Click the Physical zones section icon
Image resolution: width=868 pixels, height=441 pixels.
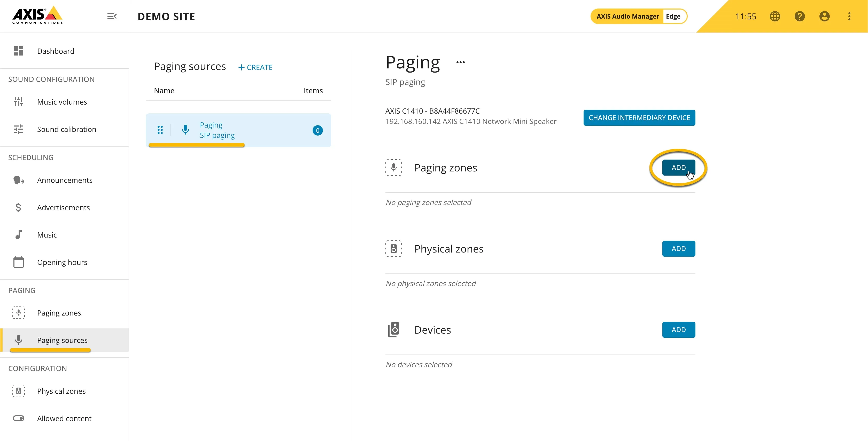pos(393,249)
